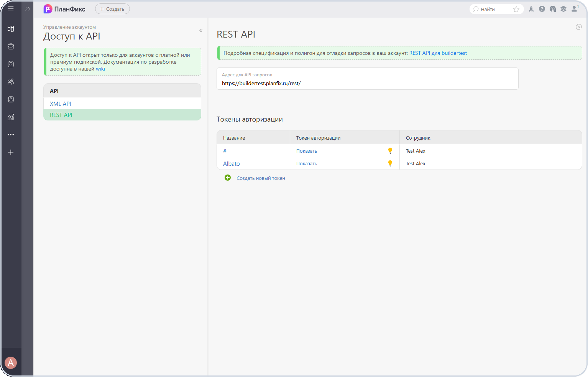Click Создать новый токен link

261,178
